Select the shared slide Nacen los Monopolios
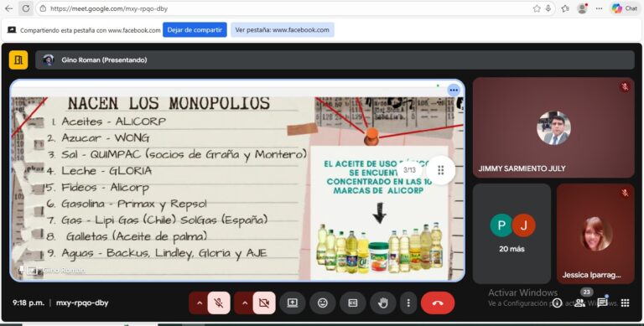 (x=237, y=180)
